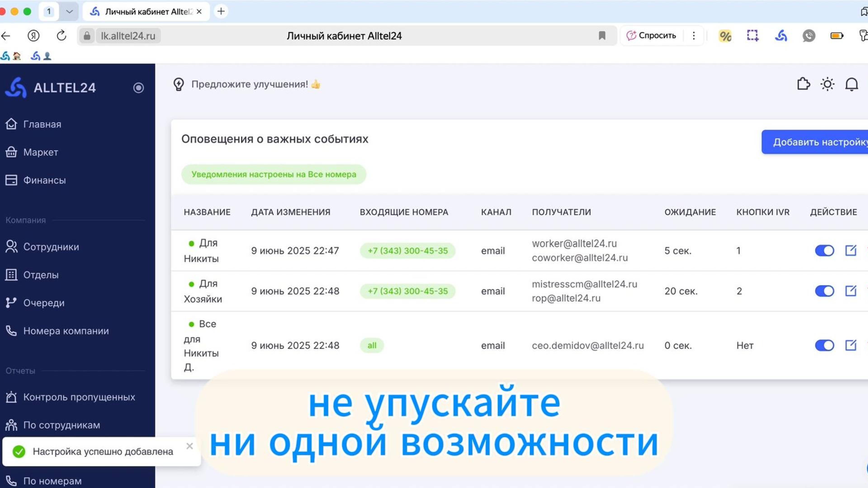This screenshot has width=868, height=488.
Task: Click the Сотрудники people icon
Action: 11,246
